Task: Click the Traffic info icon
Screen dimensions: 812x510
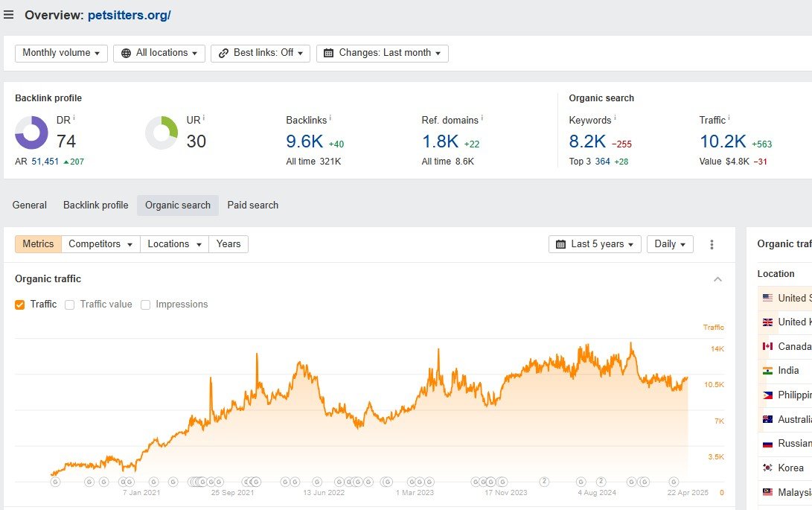Action: tap(729, 118)
